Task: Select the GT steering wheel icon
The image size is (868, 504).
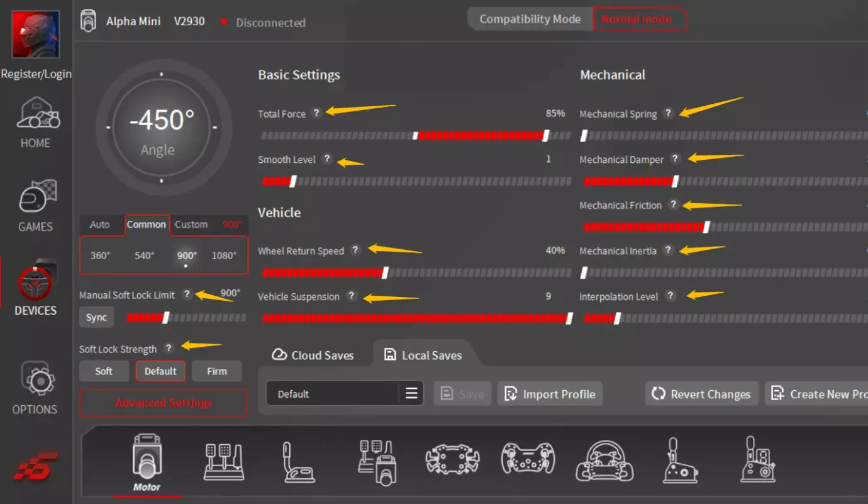Action: click(x=528, y=459)
